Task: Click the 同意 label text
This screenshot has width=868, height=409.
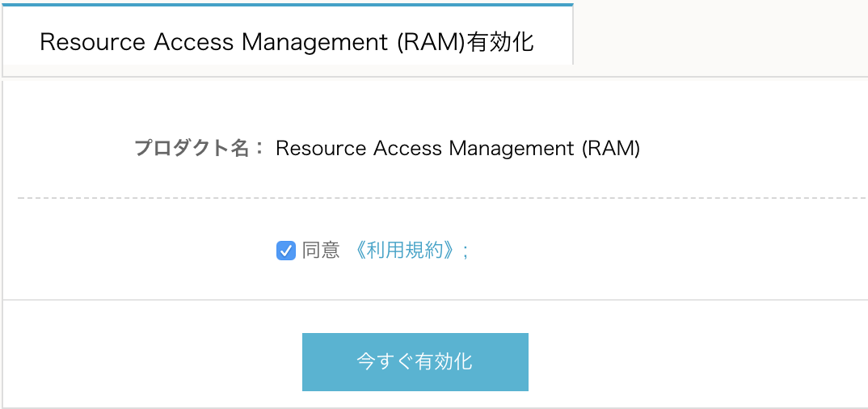Action: 321,251
